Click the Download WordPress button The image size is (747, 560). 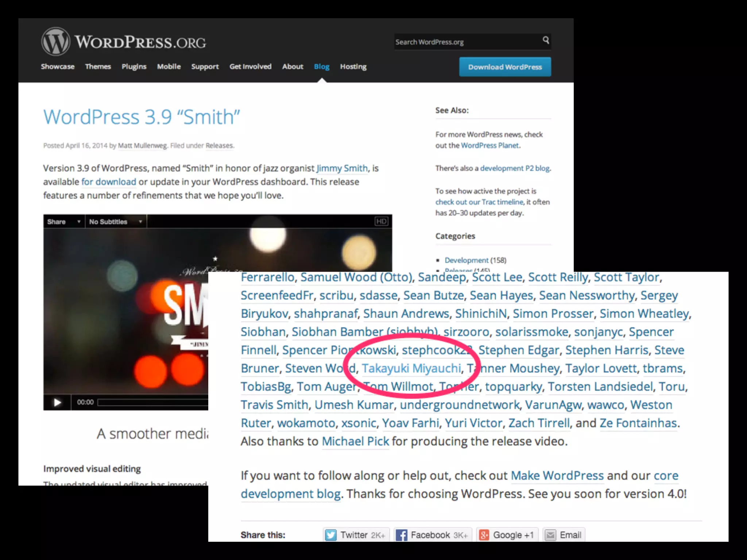pos(505,67)
